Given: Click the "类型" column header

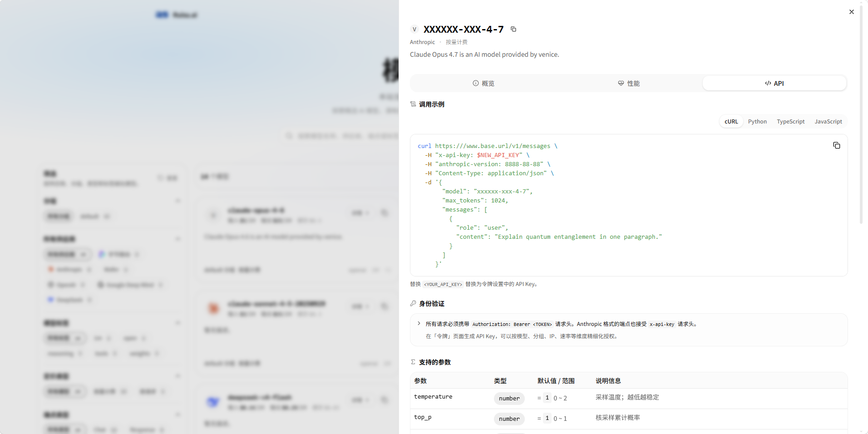Looking at the screenshot, I should click(500, 381).
